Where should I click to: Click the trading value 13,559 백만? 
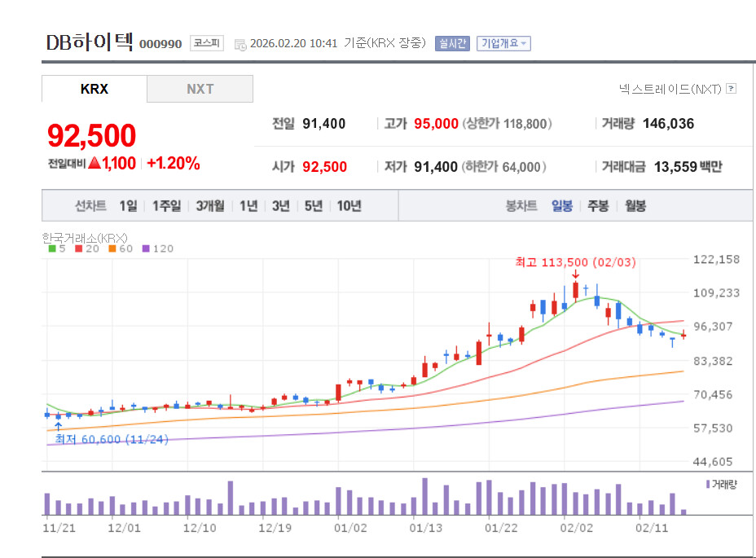[x=688, y=167]
